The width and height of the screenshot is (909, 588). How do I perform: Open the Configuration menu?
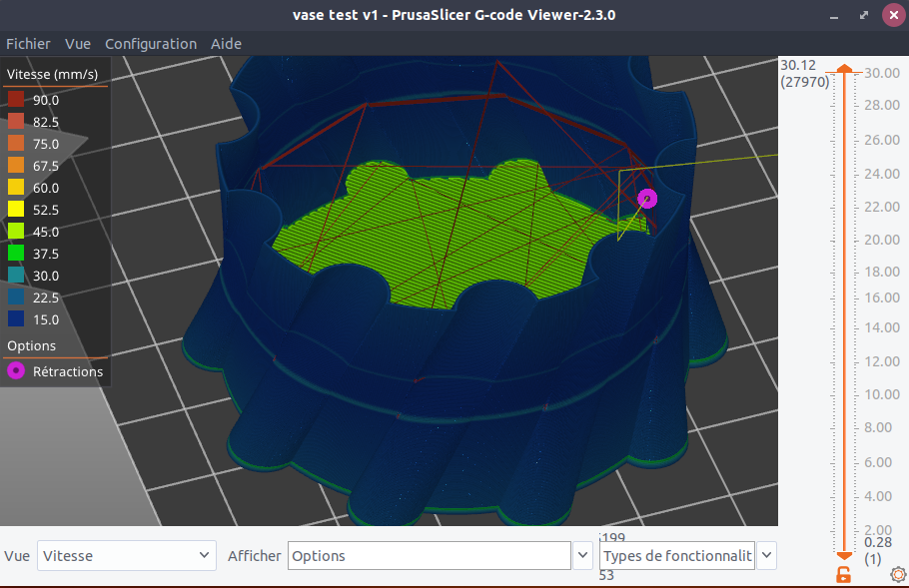[x=151, y=44]
